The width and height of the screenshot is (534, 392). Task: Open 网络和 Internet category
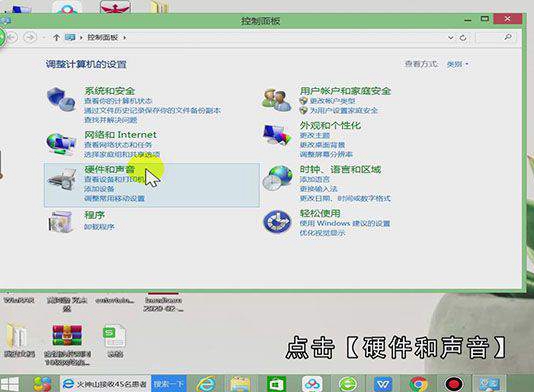pos(121,135)
